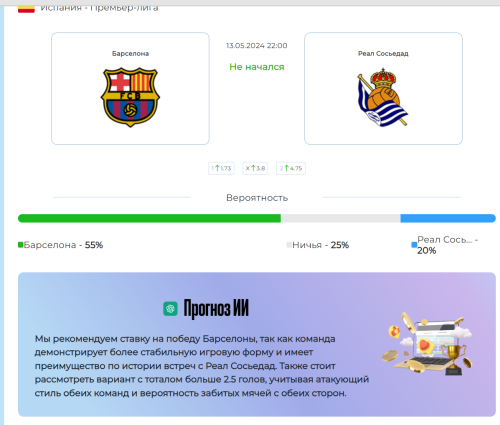Click the Реал Сось... - 20% label
Image resolution: width=500 pixels, height=425 pixels.
pos(448,245)
